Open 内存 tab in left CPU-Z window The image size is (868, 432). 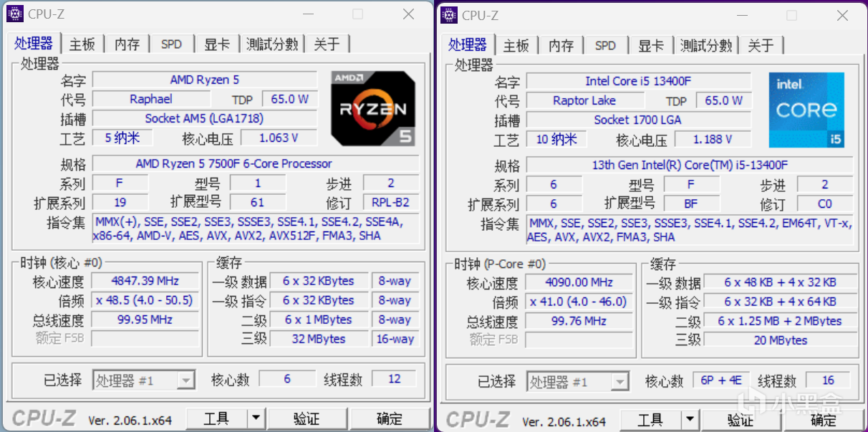click(x=127, y=44)
